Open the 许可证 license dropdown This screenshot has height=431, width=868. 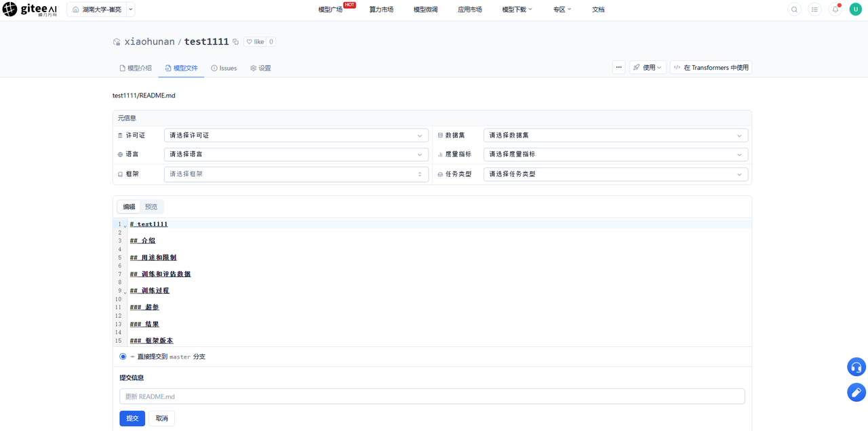pos(296,136)
